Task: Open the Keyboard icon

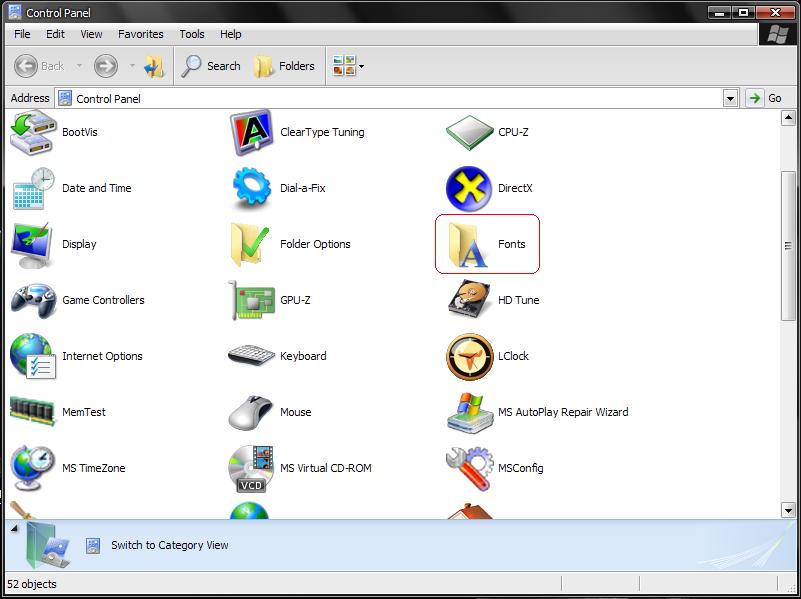Action: pyautogui.click(x=251, y=356)
